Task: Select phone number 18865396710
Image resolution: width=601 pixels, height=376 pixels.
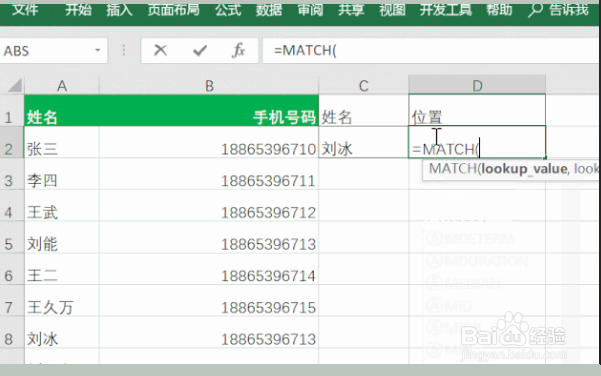Action: 209,142
